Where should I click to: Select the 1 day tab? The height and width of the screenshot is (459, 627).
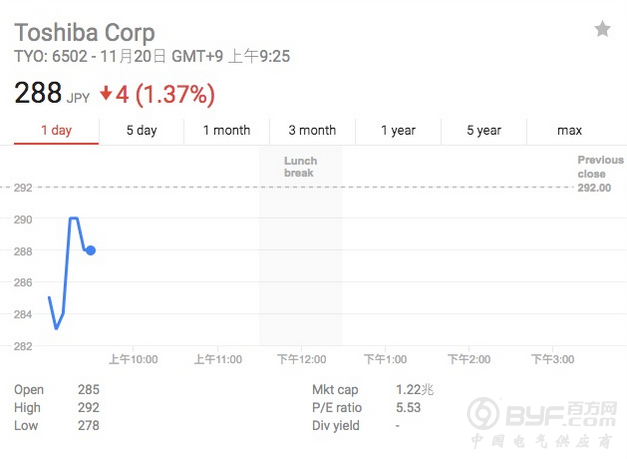pyautogui.click(x=56, y=131)
